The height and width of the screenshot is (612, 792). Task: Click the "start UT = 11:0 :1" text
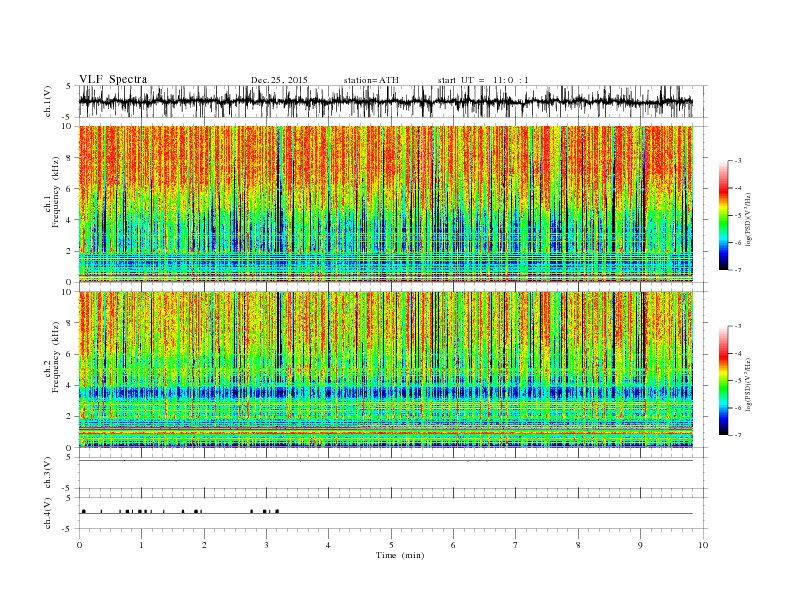(x=483, y=80)
